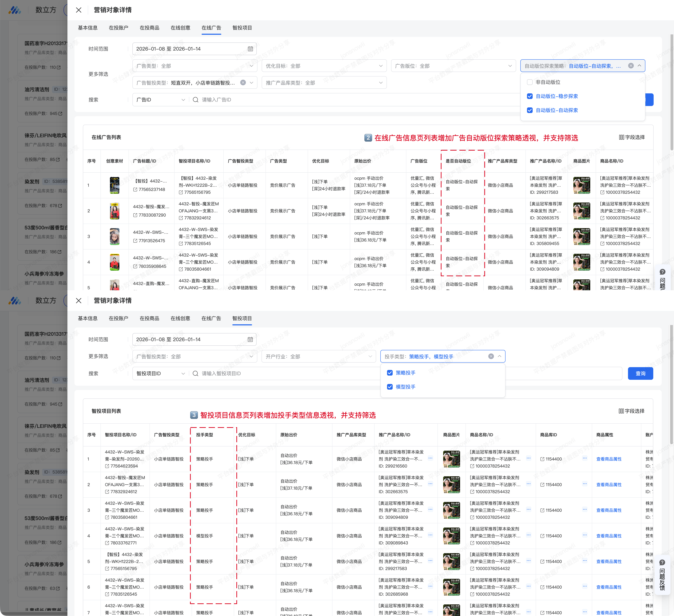
Task: Open 字段选择 in 智投项目列表
Action: [631, 411]
